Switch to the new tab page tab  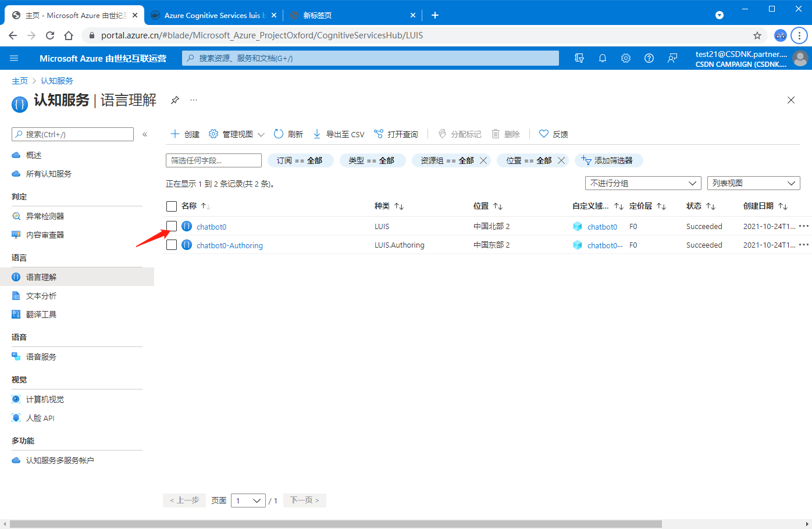tap(352, 15)
